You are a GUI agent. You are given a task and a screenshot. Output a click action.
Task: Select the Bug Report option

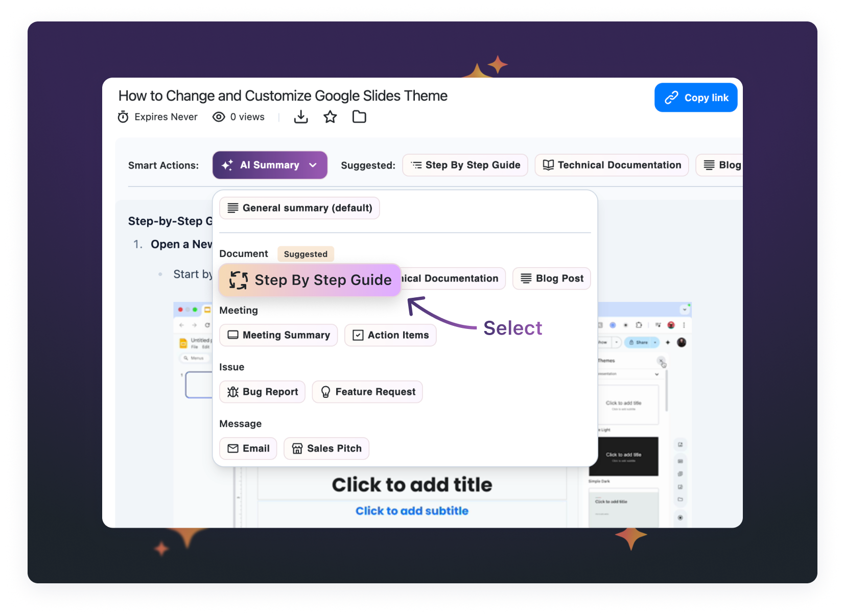point(262,392)
